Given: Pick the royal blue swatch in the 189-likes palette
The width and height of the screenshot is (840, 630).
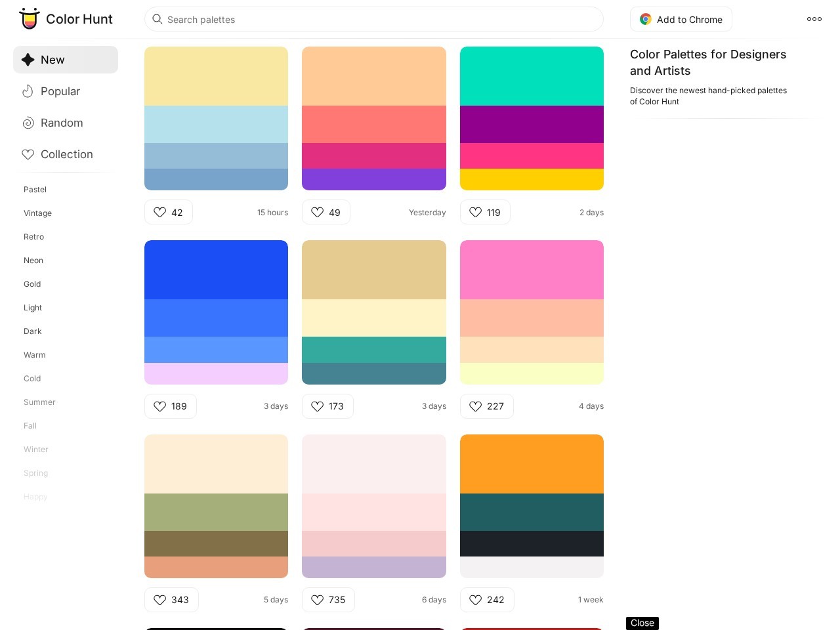Looking at the screenshot, I should click(217, 270).
